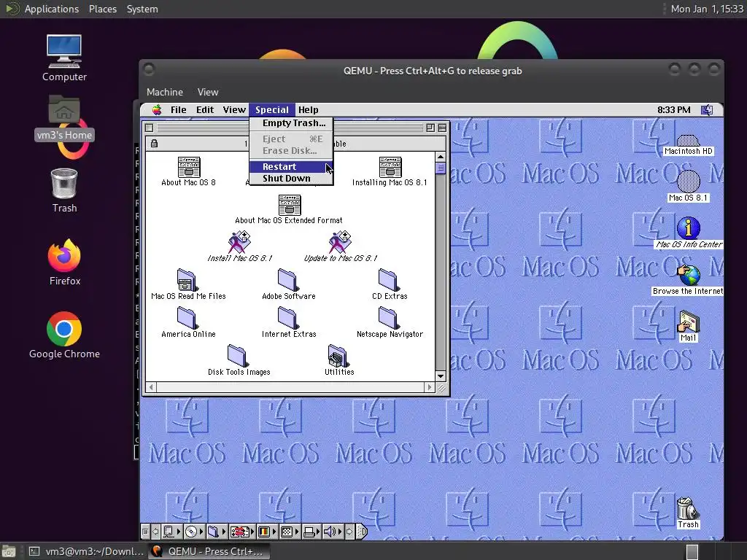
Task: Open the Mac OS View menu
Action: (234, 110)
